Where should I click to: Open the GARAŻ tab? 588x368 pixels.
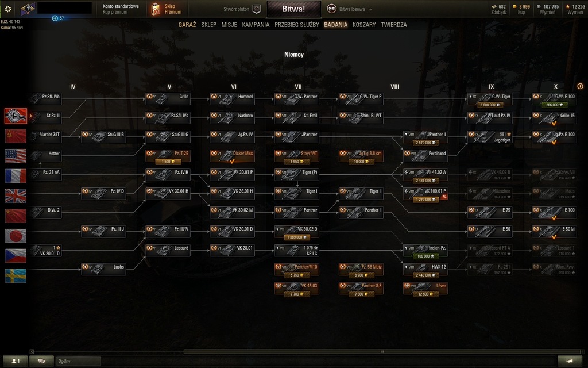[x=187, y=25]
